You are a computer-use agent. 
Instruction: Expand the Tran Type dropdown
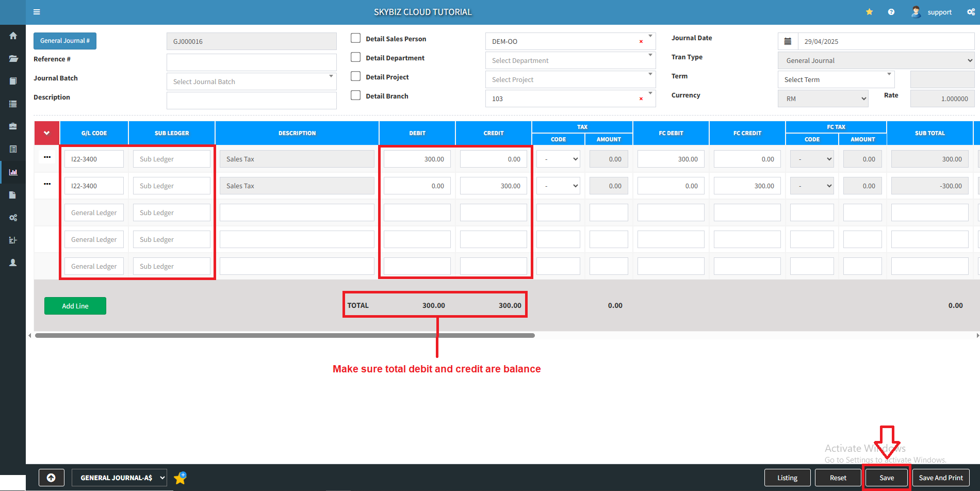875,60
